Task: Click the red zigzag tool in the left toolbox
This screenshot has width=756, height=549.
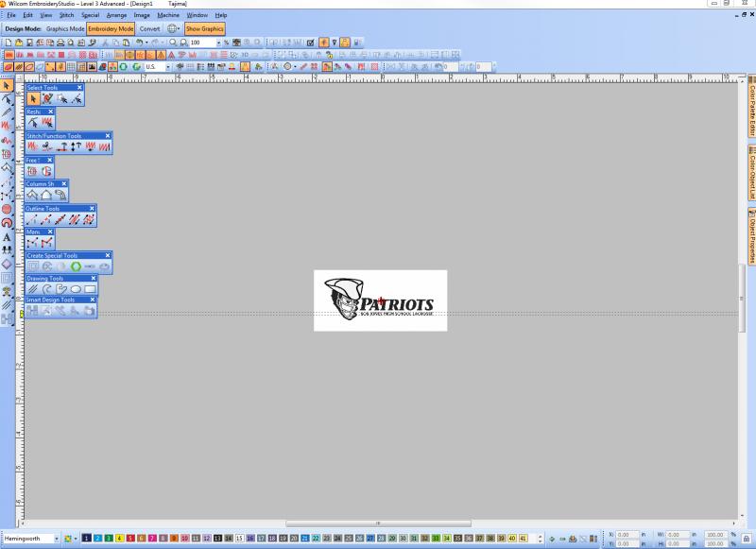Action: (x=7, y=126)
